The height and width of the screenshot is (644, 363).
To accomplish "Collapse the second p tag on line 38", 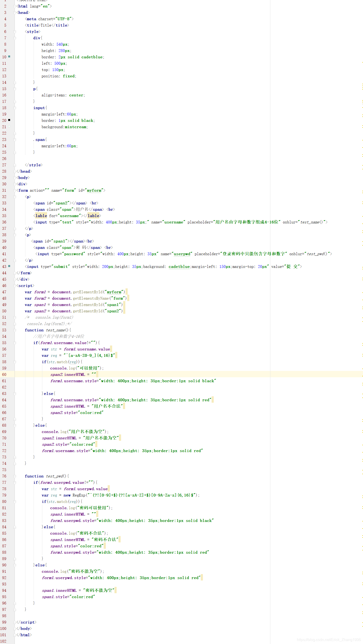I will pyautogui.click(x=15, y=235).
